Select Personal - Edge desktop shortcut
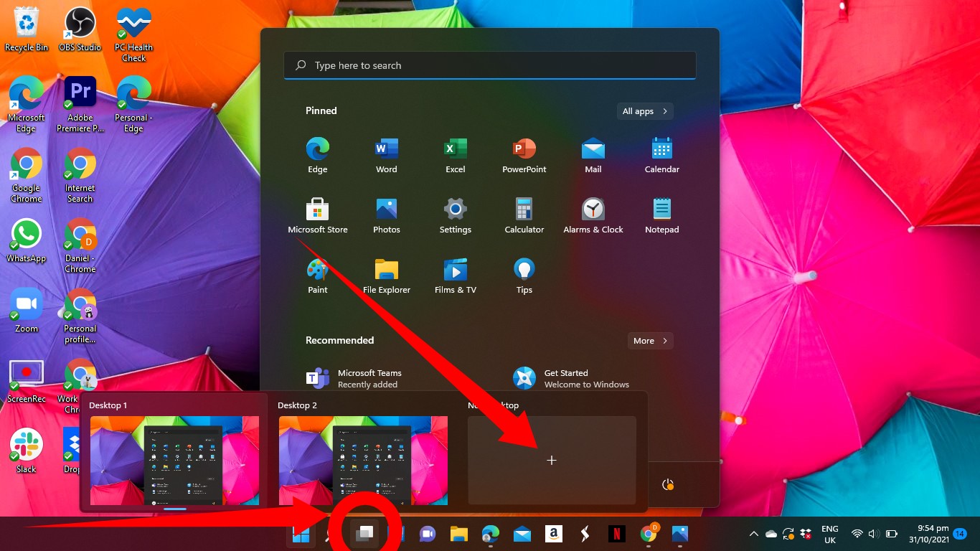Image resolution: width=980 pixels, height=551 pixels. [x=133, y=105]
